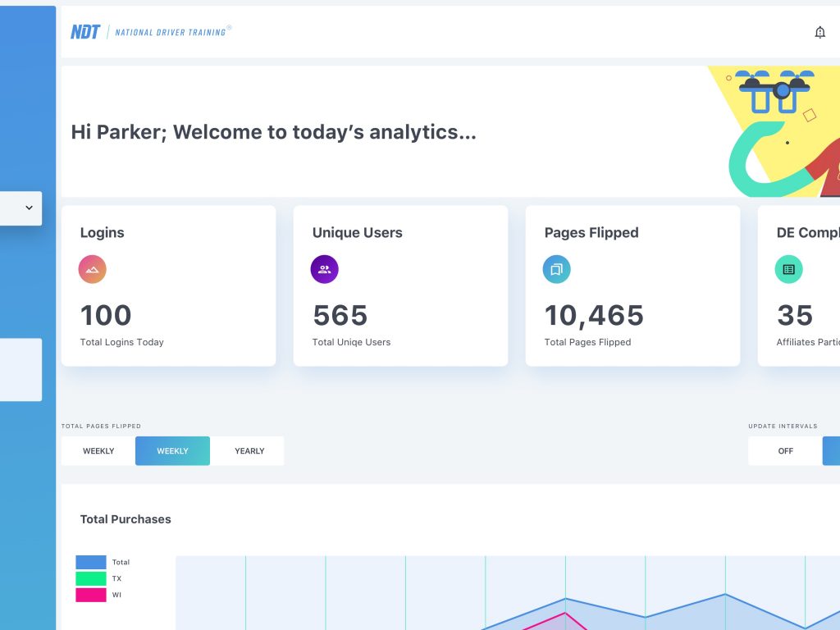Screen dimensions: 840x630
Task: Click the Pages Flipped bookmark icon
Action: (x=557, y=269)
